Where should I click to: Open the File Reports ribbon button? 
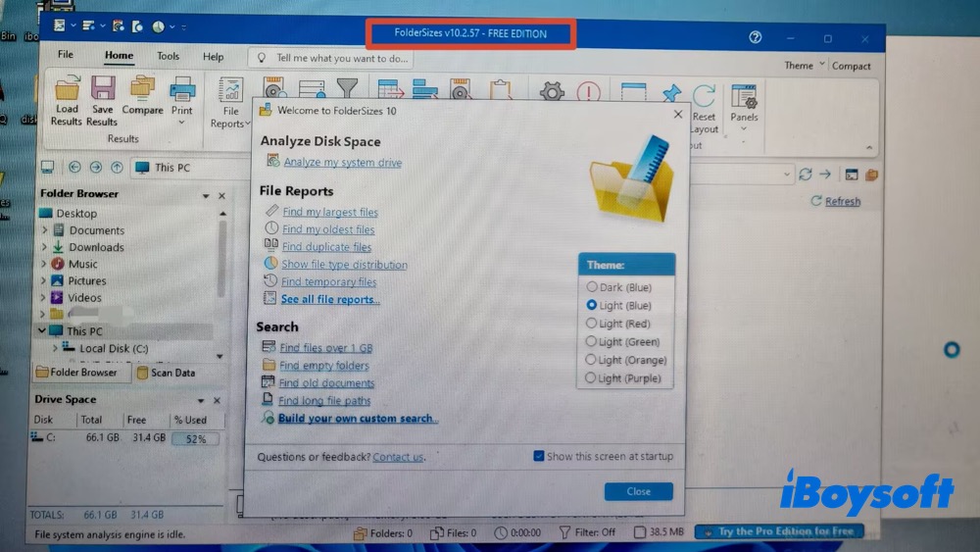coord(230,103)
